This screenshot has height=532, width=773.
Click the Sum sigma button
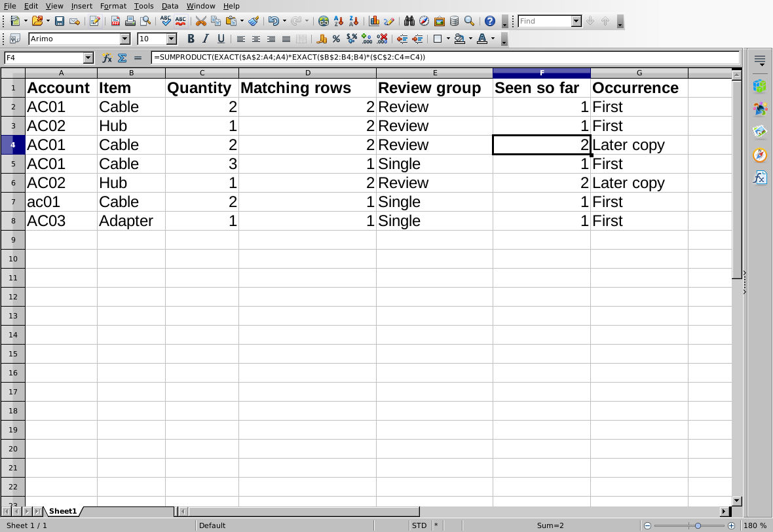click(123, 58)
